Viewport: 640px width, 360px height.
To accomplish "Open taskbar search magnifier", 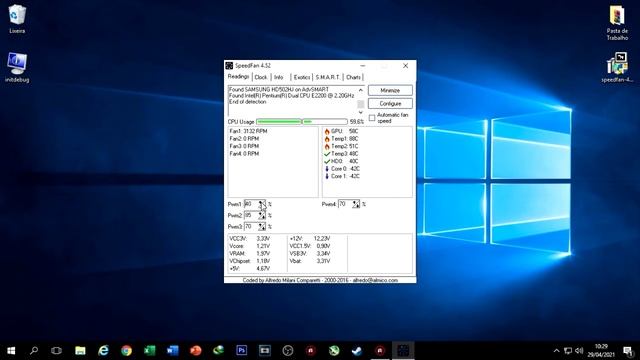I will 34,351.
